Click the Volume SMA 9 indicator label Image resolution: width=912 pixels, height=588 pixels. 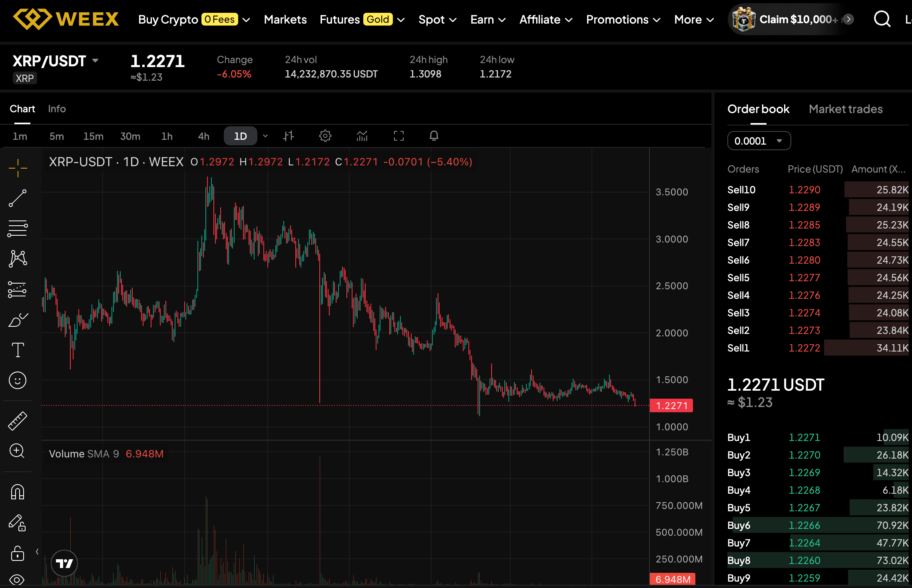point(84,454)
